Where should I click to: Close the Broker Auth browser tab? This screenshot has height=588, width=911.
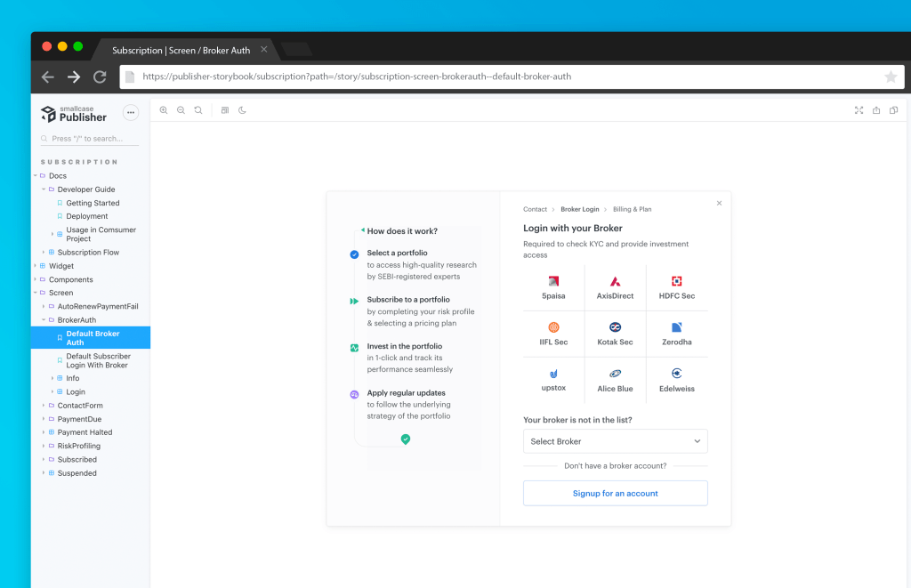[263, 50]
